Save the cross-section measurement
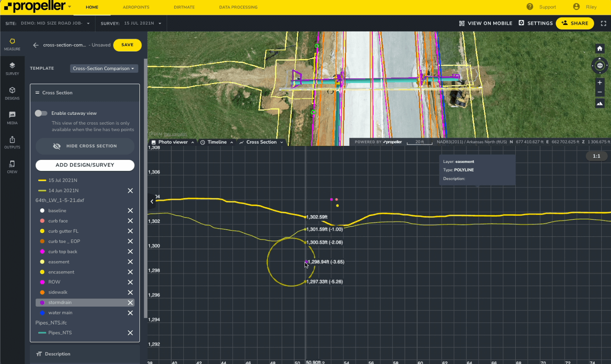611x364 pixels. point(127,45)
